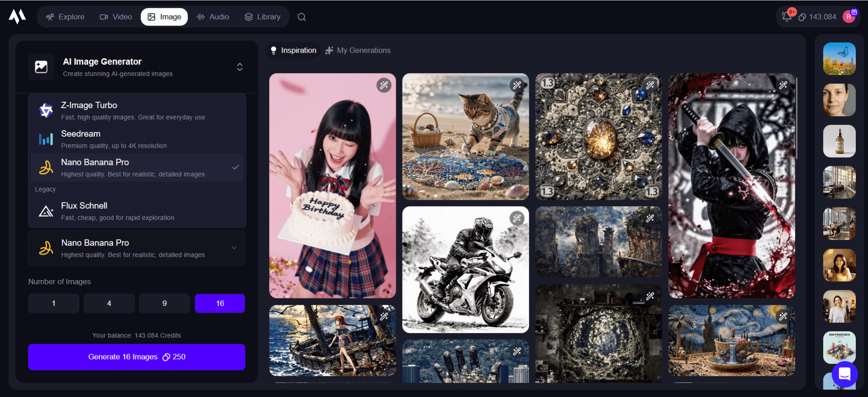Viewport: 868px width, 397px height.
Task: Set number of images to 1
Action: pyautogui.click(x=53, y=303)
